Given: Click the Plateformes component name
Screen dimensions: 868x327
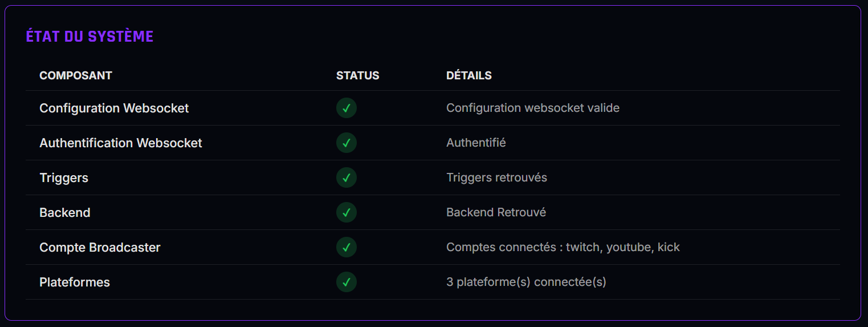Looking at the screenshot, I should (x=75, y=282).
